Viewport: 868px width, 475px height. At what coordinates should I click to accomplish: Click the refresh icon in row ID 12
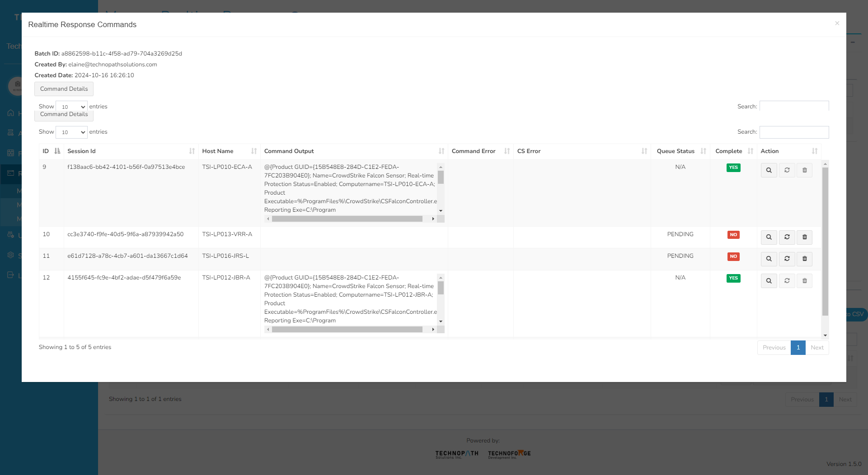(x=787, y=281)
